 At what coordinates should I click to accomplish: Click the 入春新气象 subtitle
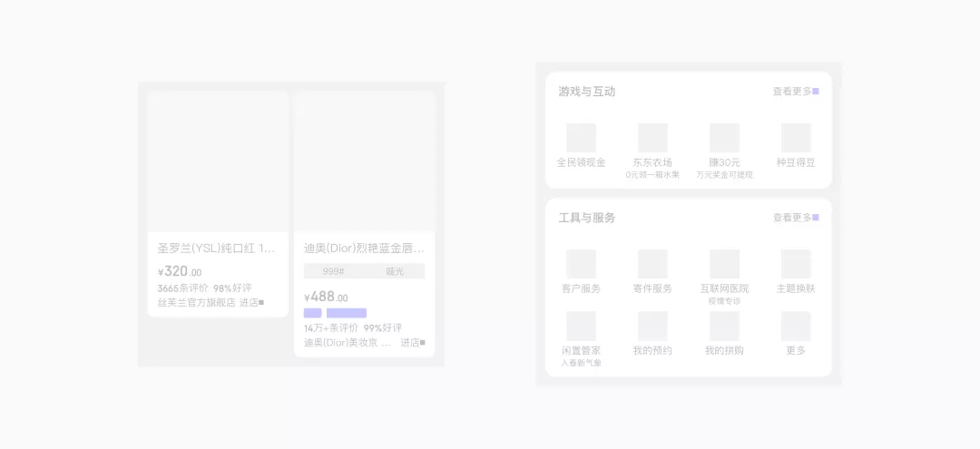(581, 363)
